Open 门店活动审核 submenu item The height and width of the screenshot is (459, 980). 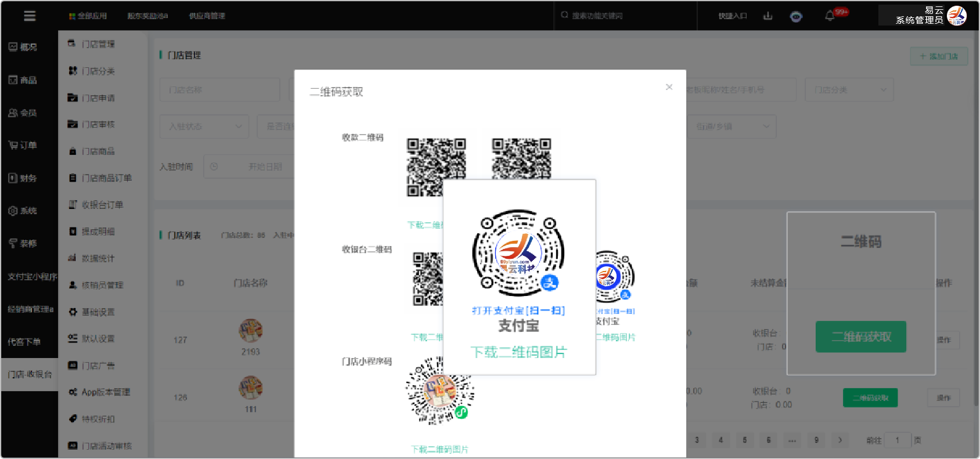[107, 446]
